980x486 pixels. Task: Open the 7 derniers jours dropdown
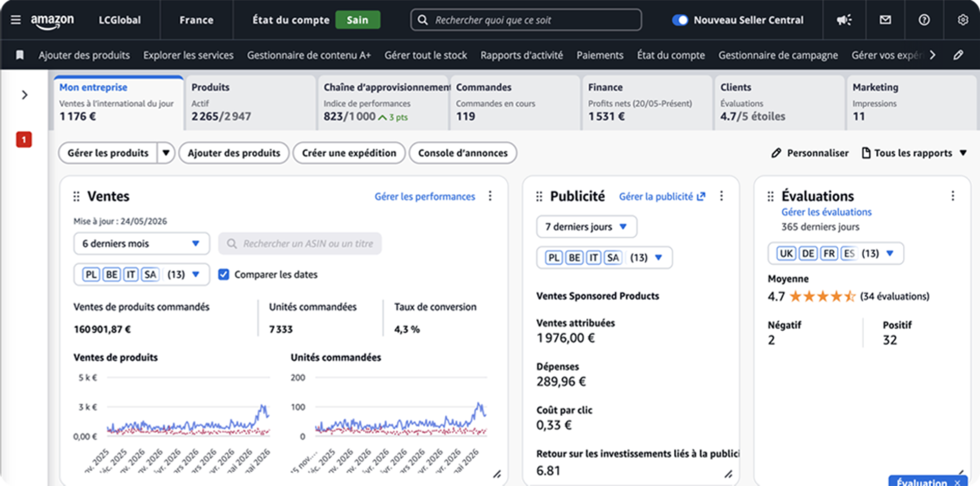586,227
